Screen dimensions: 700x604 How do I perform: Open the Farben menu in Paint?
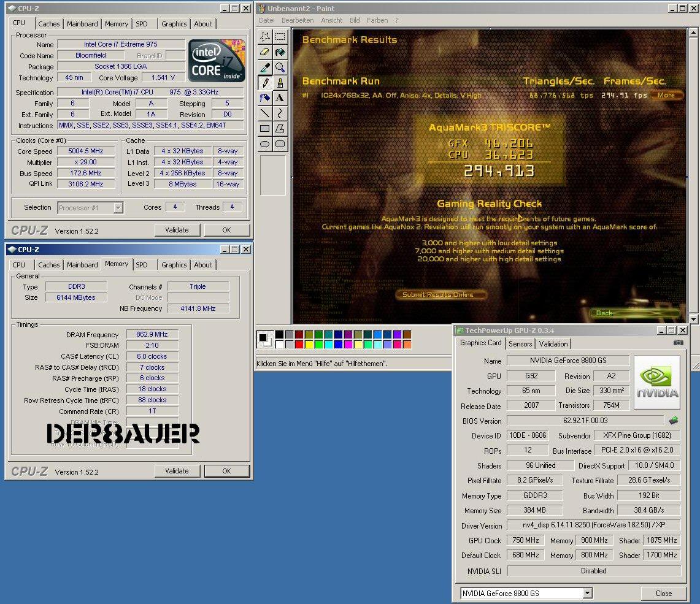[x=377, y=20]
